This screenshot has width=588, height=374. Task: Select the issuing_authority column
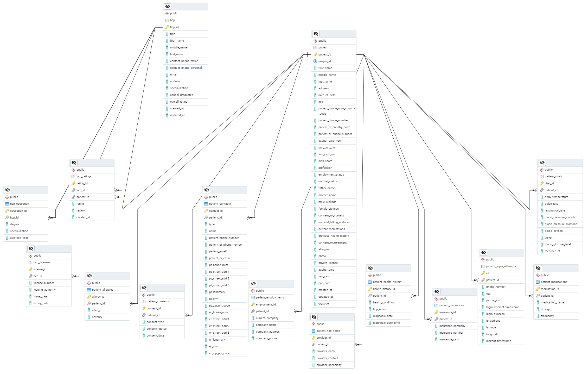click(49, 290)
